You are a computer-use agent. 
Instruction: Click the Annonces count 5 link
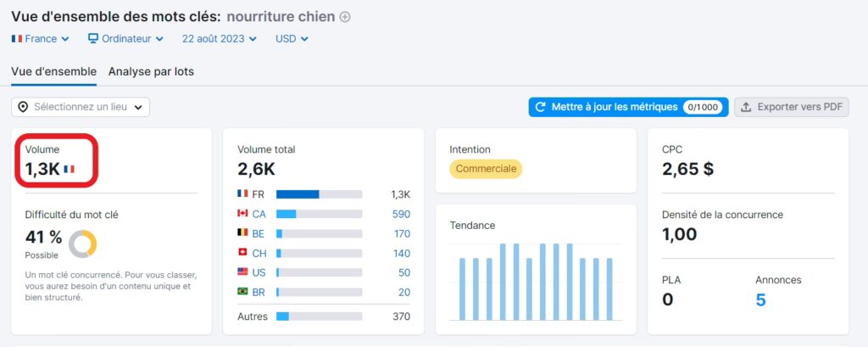pyautogui.click(x=760, y=299)
